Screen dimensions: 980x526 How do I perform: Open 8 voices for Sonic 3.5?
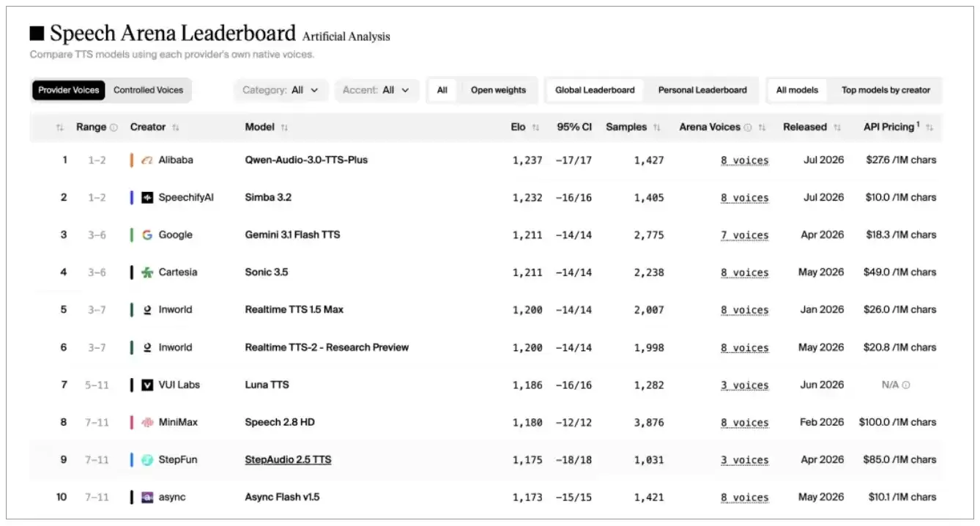[744, 273]
